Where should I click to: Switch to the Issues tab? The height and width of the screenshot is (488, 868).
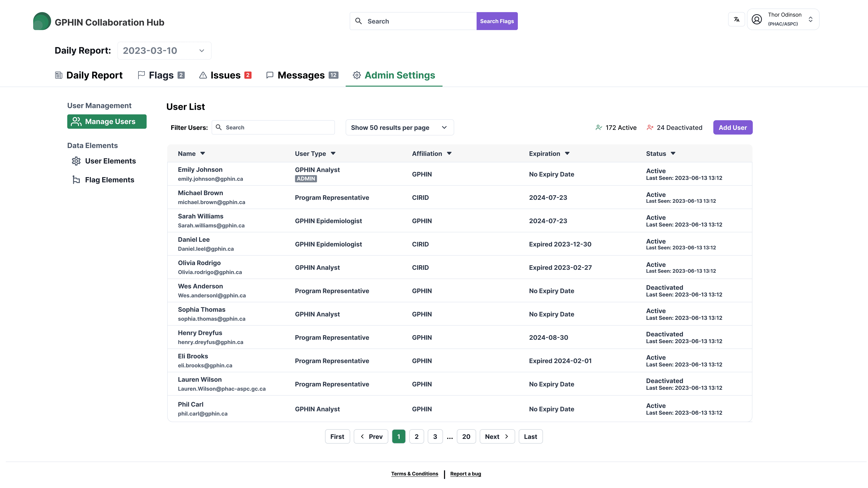225,75
